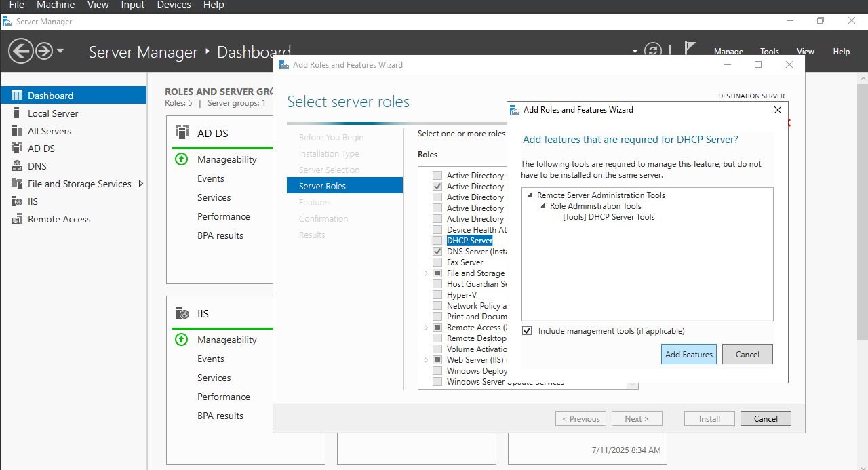Click the IIS sidebar icon
Screen dimensions: 868x470
[x=16, y=201]
